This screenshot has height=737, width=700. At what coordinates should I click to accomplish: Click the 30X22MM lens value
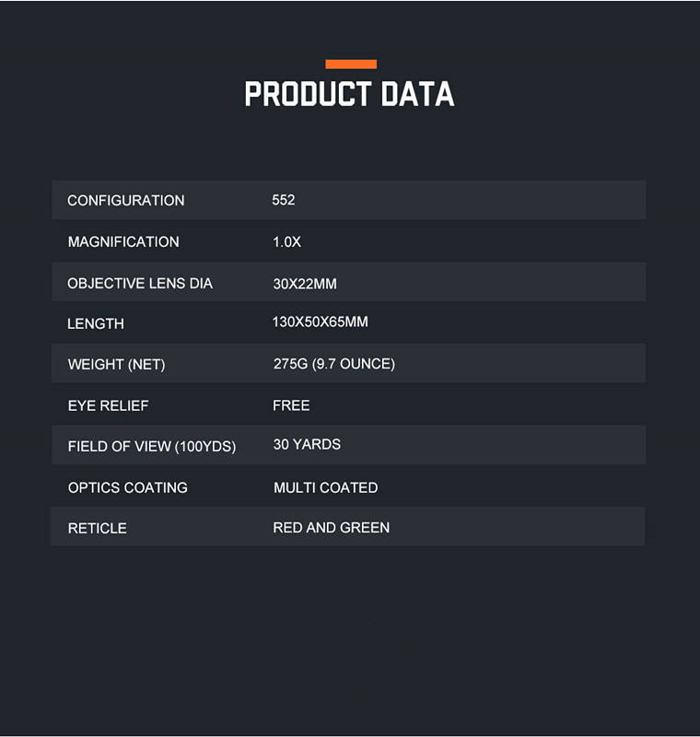pos(305,283)
